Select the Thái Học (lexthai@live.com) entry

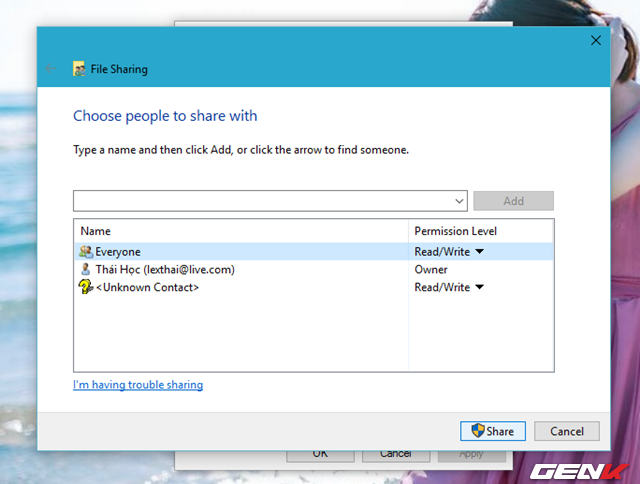click(164, 270)
